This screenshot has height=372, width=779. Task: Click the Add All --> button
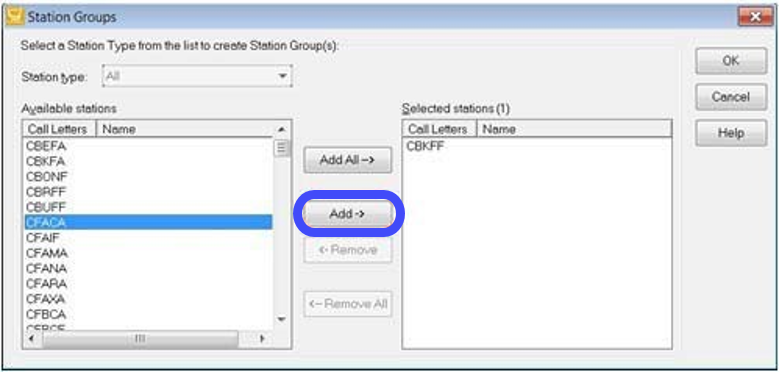tap(348, 160)
